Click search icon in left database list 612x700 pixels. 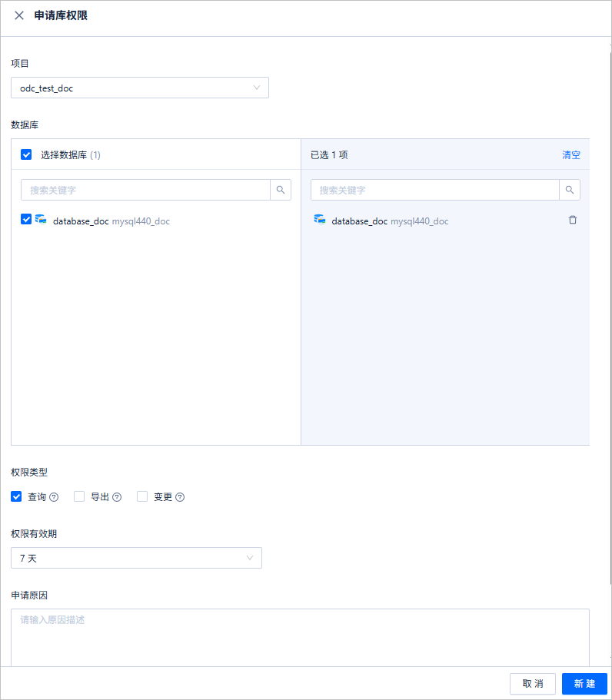point(281,190)
